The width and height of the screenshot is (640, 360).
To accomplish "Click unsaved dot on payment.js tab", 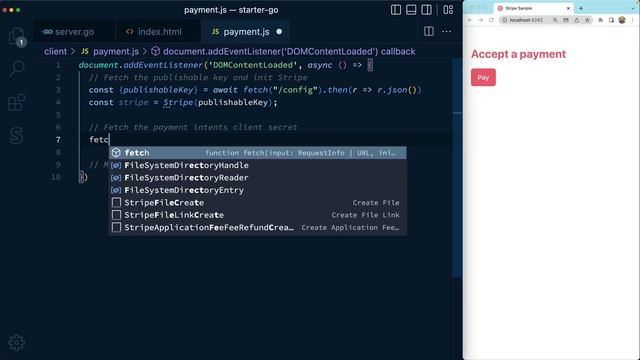I will click(x=279, y=31).
